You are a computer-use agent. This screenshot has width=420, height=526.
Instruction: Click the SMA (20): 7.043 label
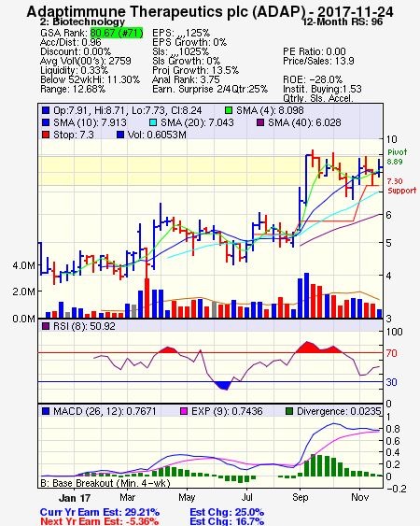pyautogui.click(x=197, y=122)
